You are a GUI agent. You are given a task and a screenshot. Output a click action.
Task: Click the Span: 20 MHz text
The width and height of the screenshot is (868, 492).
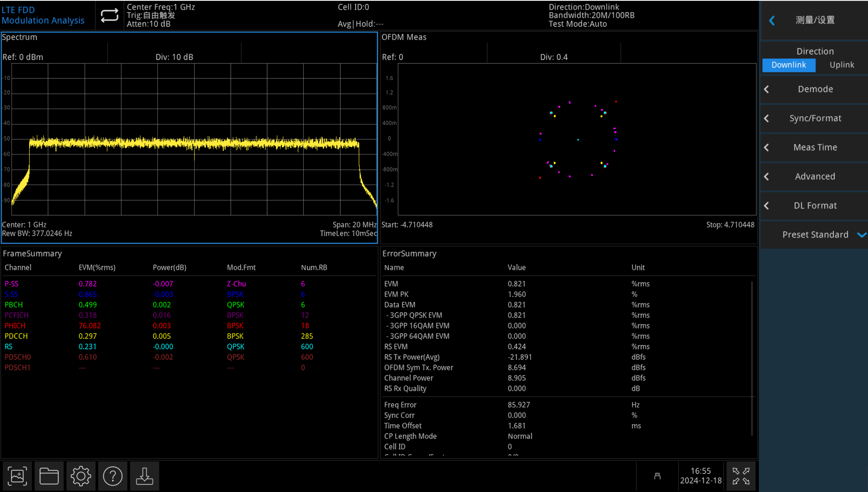[354, 225]
